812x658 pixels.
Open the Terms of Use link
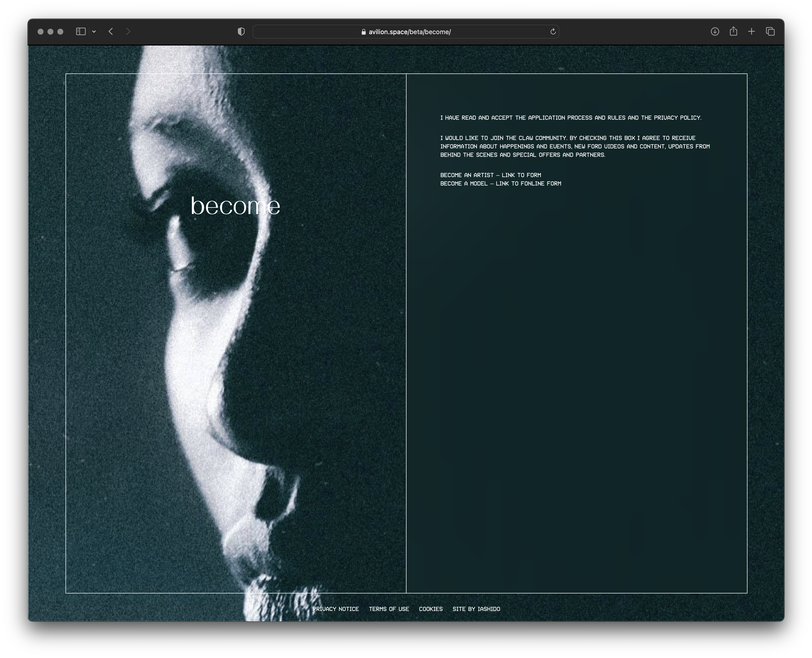(389, 609)
